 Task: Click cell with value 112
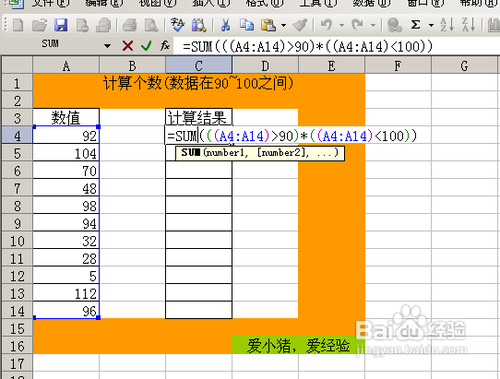[66, 293]
